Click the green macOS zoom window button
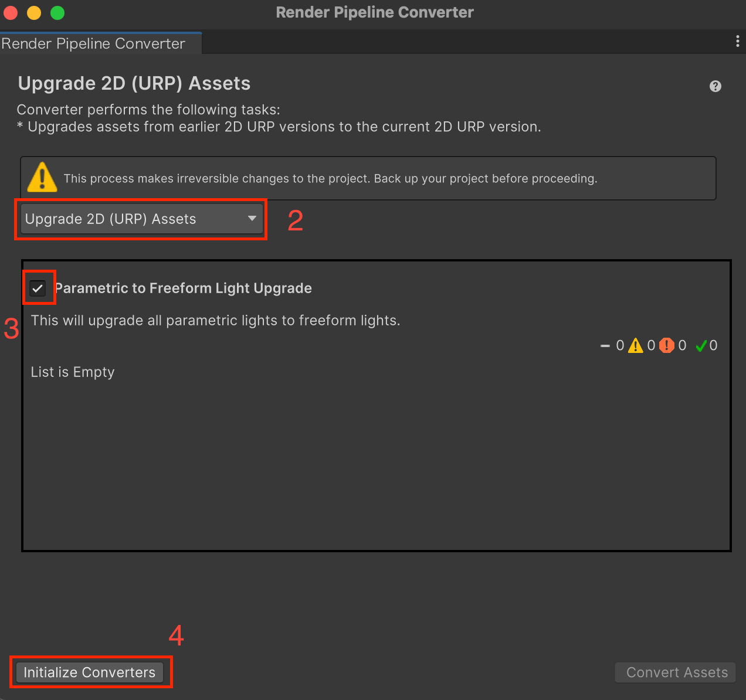 (x=57, y=12)
